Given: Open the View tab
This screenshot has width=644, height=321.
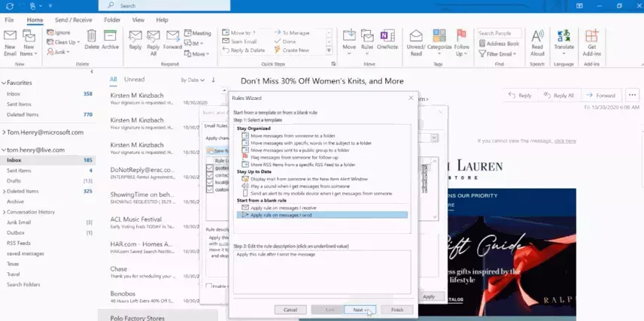Looking at the screenshot, I should 138,20.
